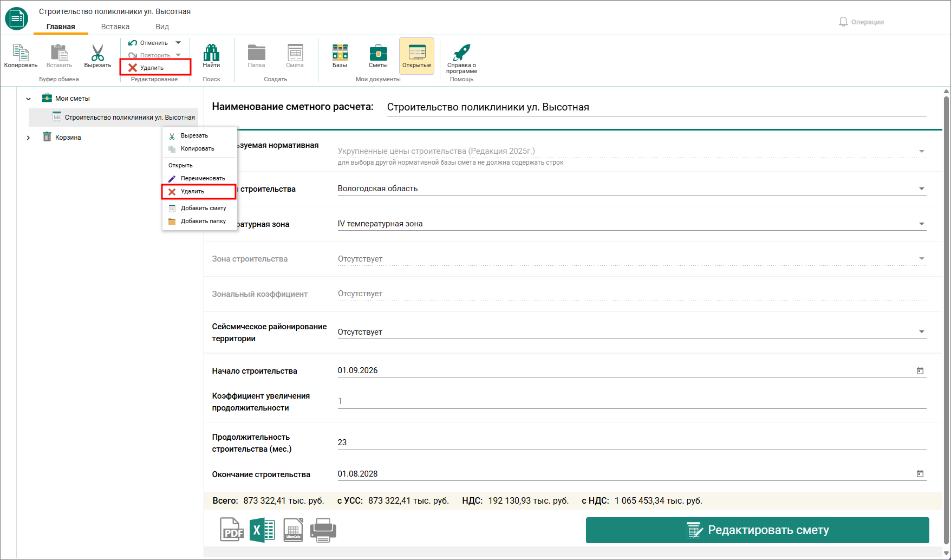Print the estimate with printer icon
The image size is (951, 560).
(x=323, y=530)
